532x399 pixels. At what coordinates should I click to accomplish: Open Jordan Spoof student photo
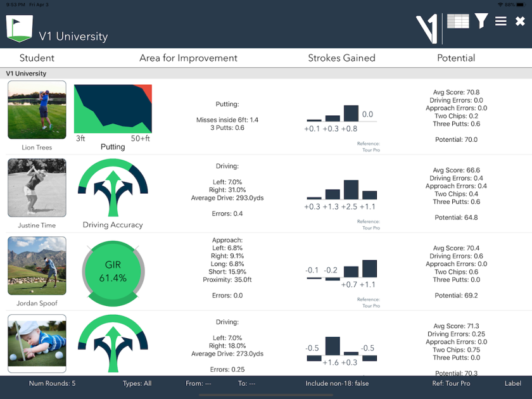click(37, 265)
